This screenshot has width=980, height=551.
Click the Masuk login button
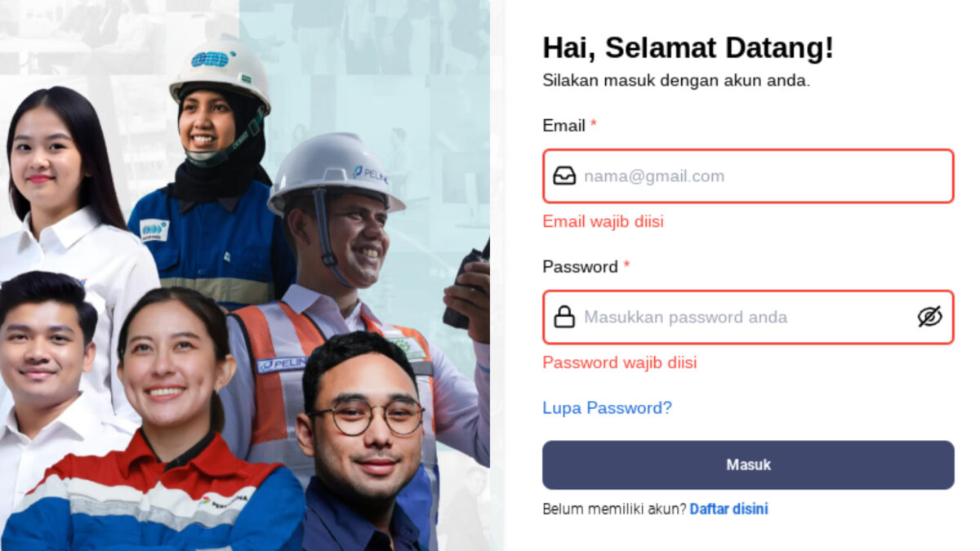point(748,465)
